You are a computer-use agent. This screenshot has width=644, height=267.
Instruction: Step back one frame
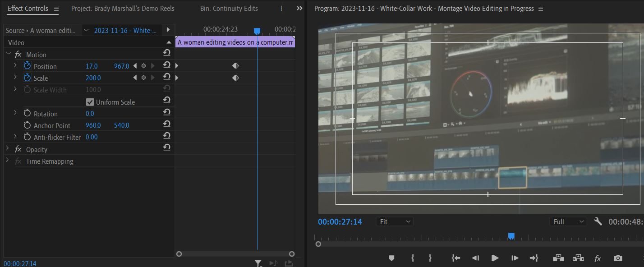(475, 258)
